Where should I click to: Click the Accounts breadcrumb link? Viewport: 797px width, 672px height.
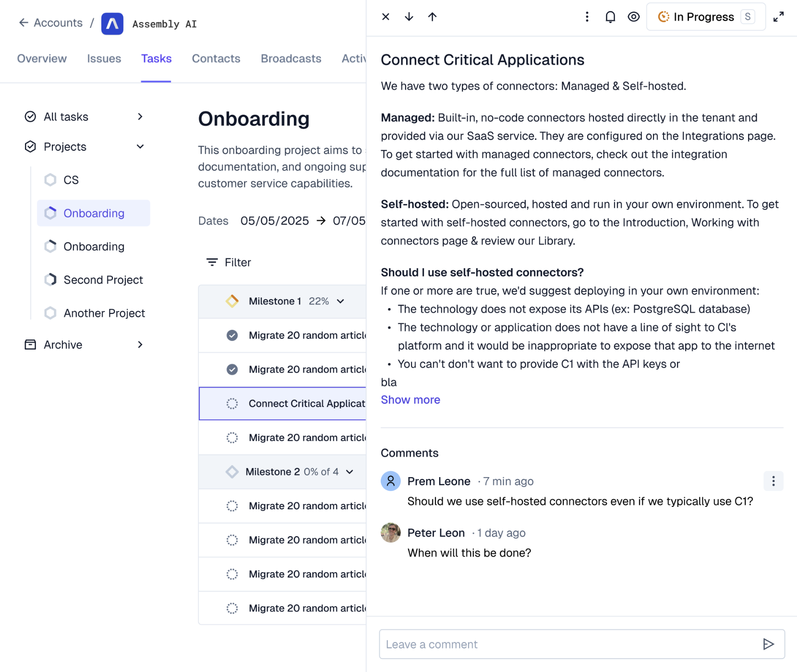[x=58, y=23]
